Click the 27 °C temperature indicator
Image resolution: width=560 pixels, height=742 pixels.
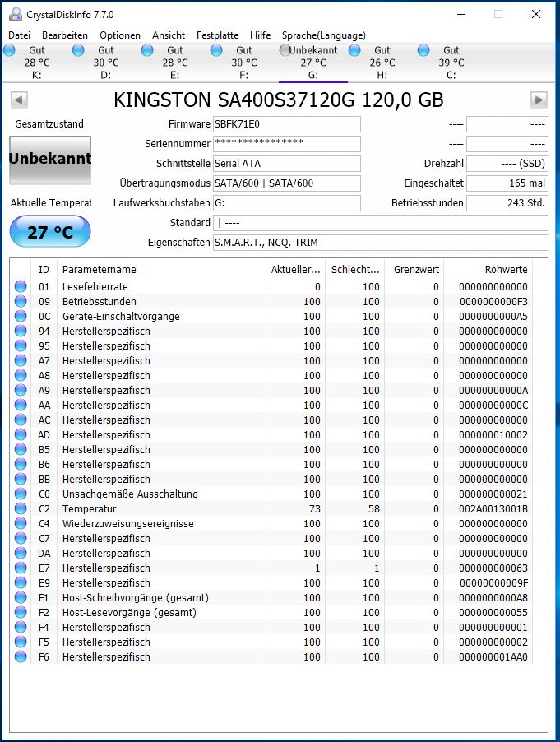50,231
